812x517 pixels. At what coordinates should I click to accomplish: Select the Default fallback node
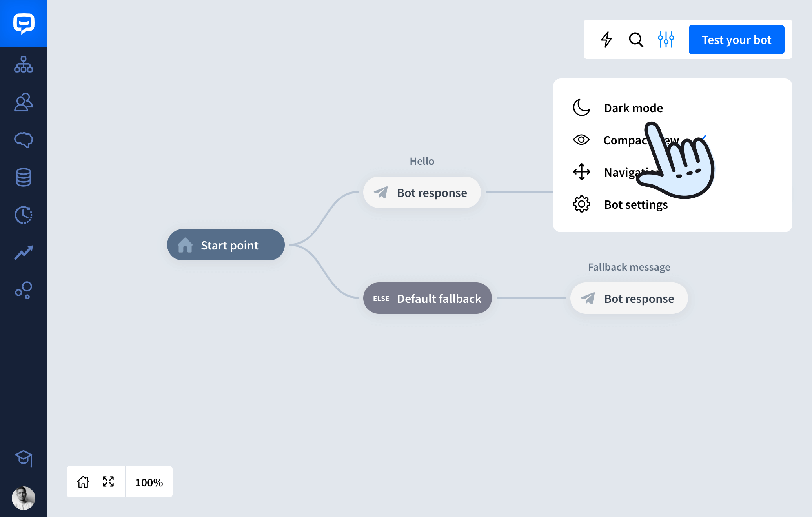[x=425, y=298]
